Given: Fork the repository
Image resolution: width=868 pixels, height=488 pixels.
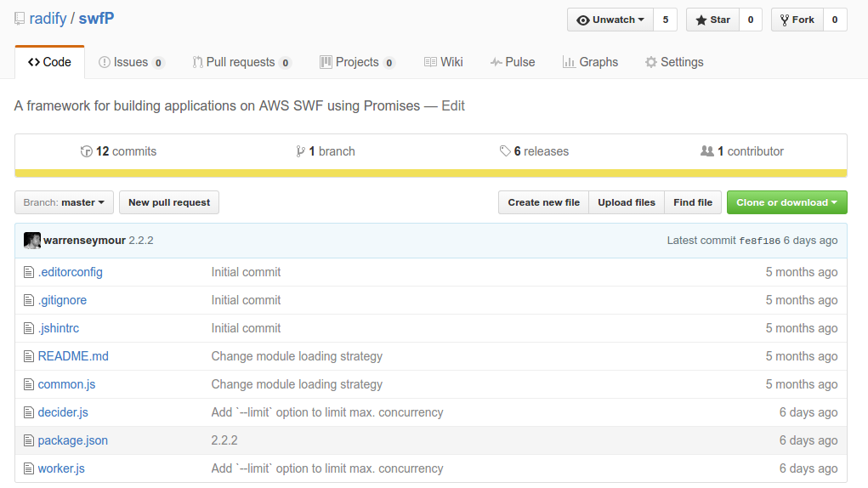Looking at the screenshot, I should [x=797, y=20].
